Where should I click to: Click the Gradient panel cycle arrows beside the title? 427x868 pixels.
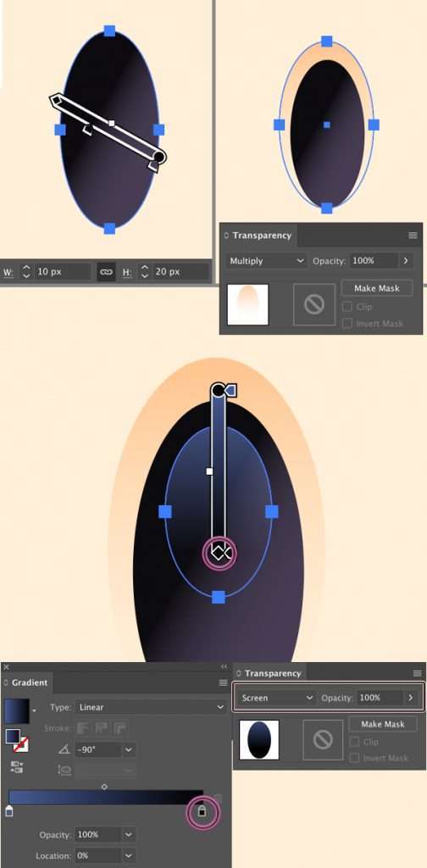click(6, 682)
